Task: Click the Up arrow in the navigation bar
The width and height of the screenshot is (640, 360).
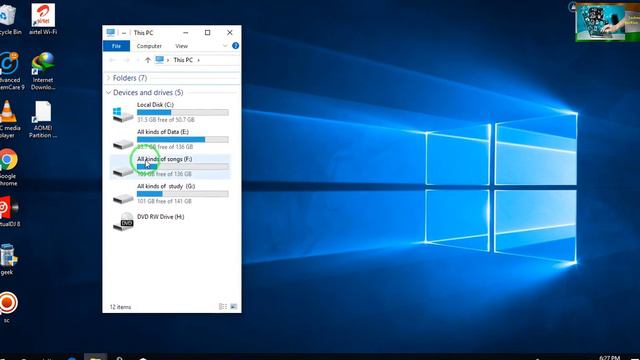Action: pos(147,60)
